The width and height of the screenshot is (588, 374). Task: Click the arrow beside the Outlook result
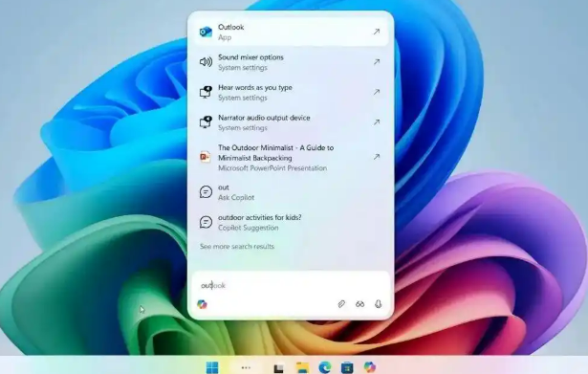(x=376, y=32)
